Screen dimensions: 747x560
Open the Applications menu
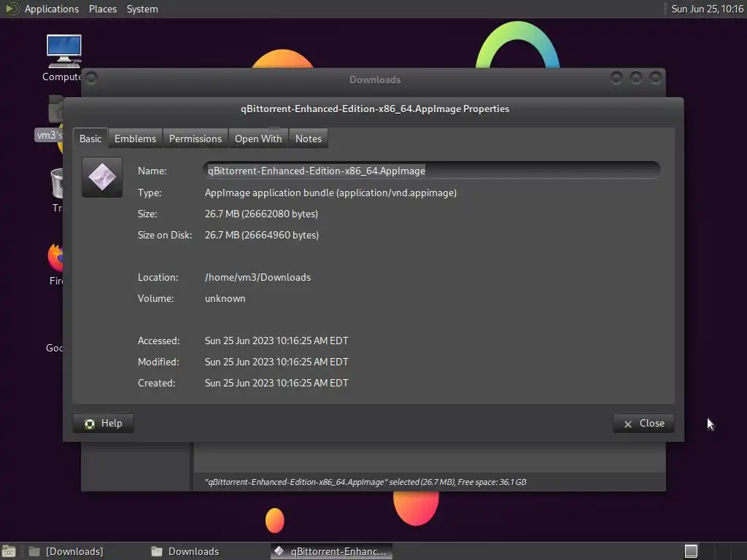(x=52, y=9)
